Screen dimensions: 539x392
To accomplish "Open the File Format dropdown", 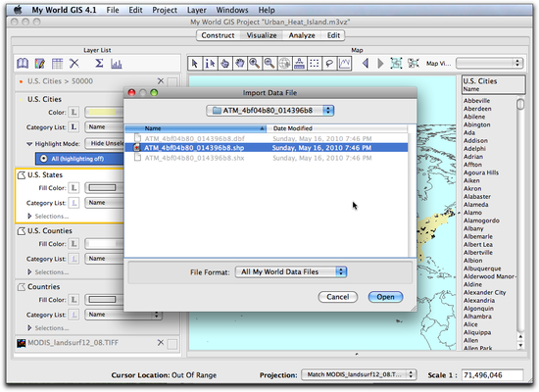I will [291, 272].
